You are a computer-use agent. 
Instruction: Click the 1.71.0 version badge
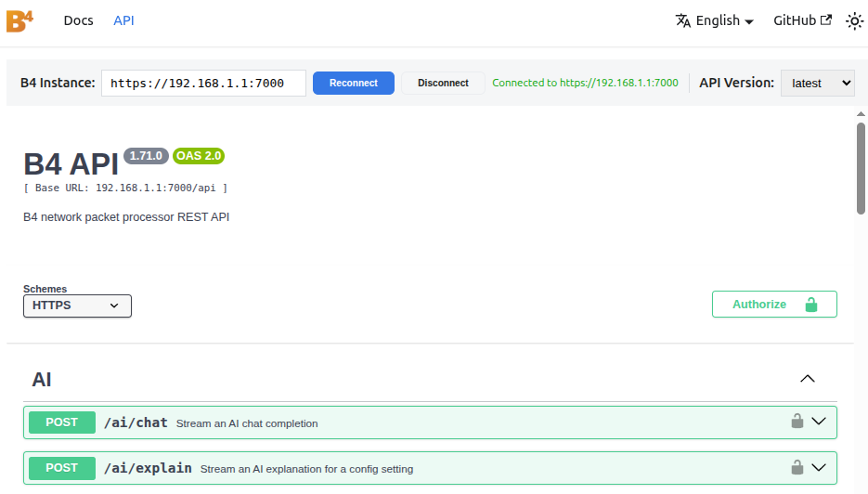pyautogui.click(x=146, y=156)
